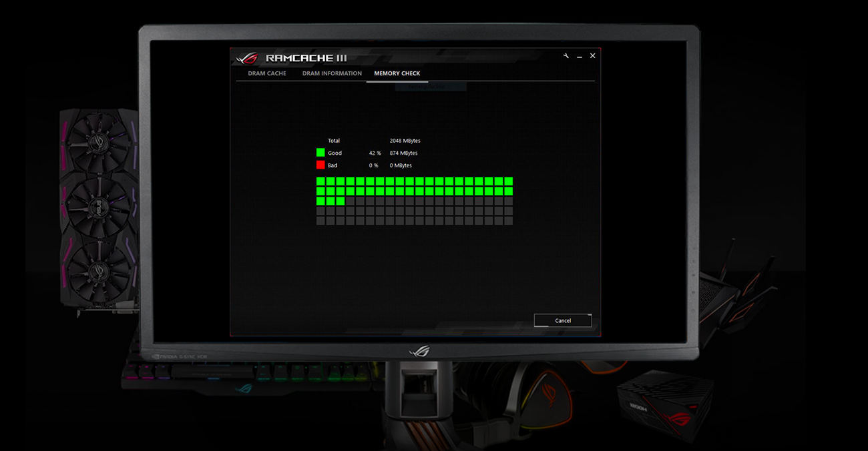Minimize the RAMCache III window
Image resolution: width=868 pixels, height=451 pixels.
pyautogui.click(x=580, y=57)
